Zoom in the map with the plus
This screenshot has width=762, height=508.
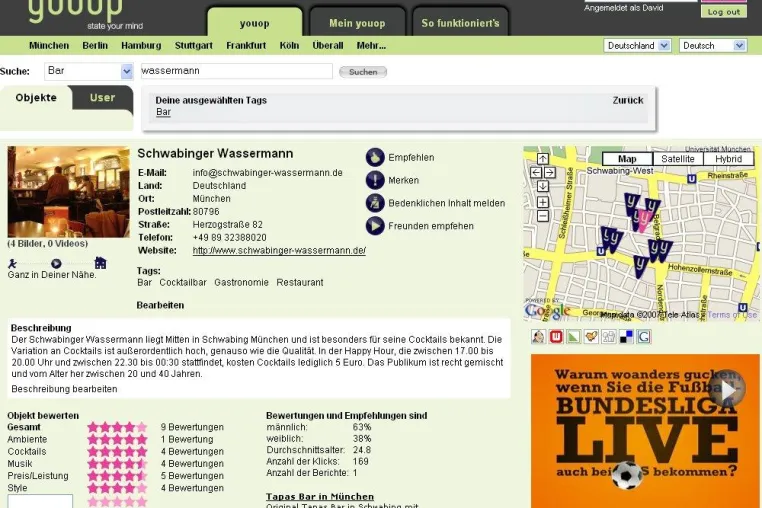(x=542, y=202)
